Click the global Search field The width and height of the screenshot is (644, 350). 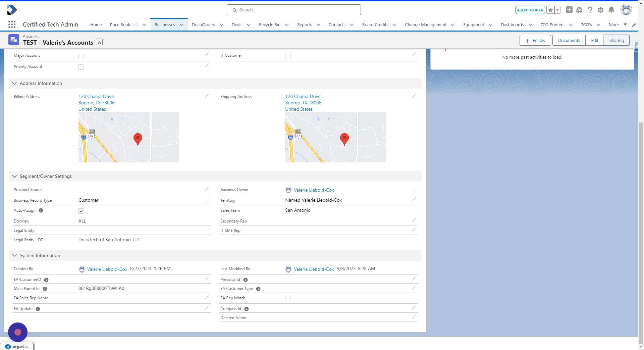pyautogui.click(x=294, y=10)
